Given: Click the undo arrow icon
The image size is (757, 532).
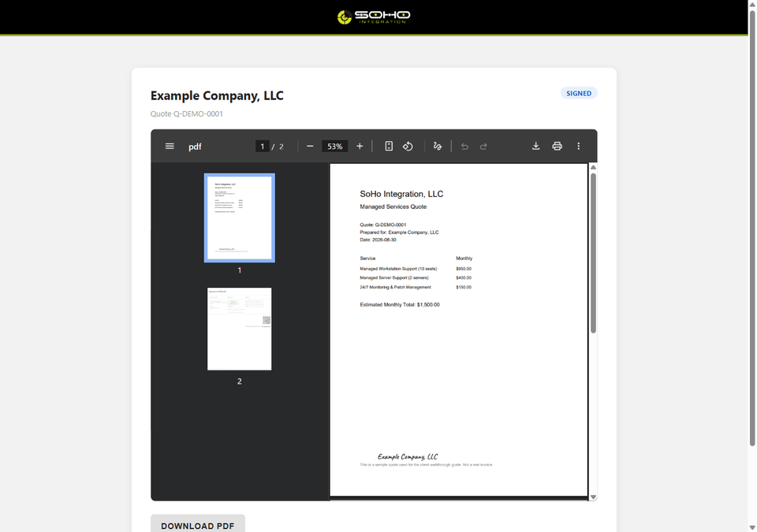Looking at the screenshot, I should pyautogui.click(x=464, y=146).
